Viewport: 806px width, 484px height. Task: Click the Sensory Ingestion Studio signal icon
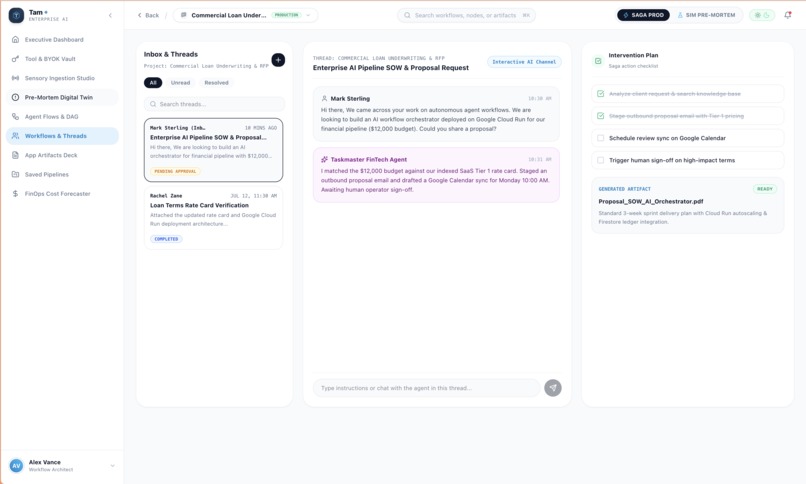point(15,78)
